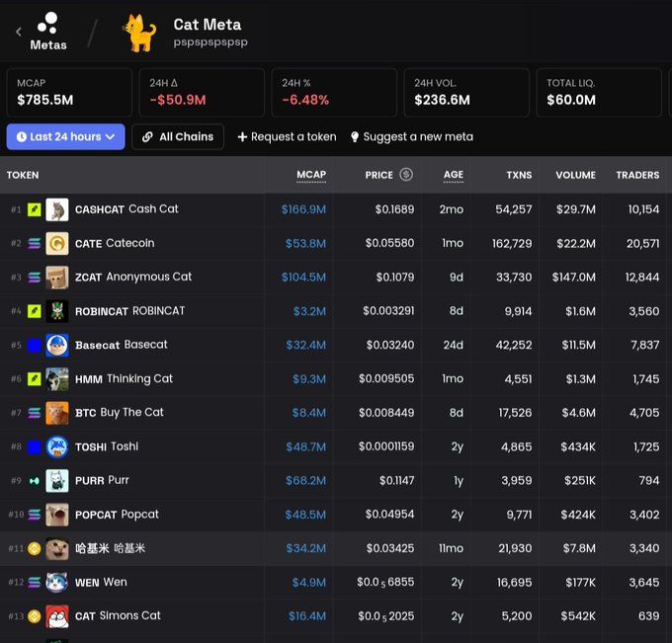Screen dimensions: 672x643
Task: Click the TOSHI token avatar
Action: [57, 446]
